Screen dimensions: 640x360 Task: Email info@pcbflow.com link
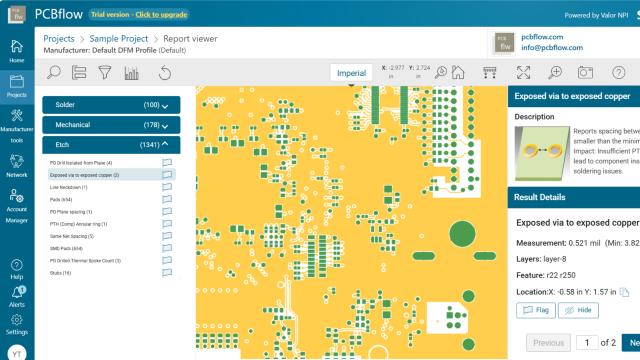[x=552, y=47]
